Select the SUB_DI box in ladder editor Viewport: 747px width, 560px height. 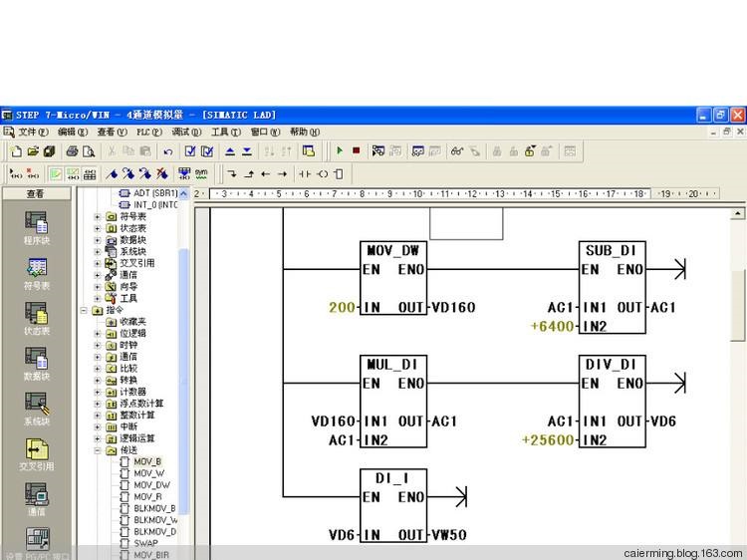(x=613, y=287)
